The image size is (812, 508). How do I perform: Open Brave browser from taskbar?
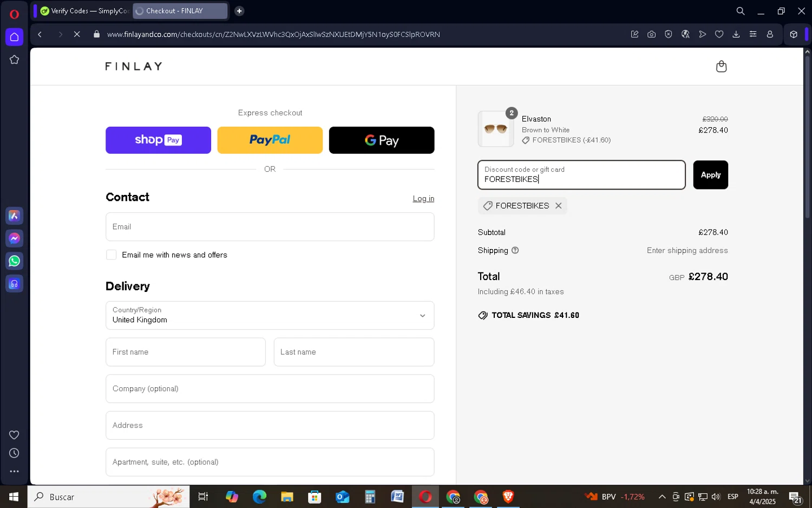(x=508, y=497)
